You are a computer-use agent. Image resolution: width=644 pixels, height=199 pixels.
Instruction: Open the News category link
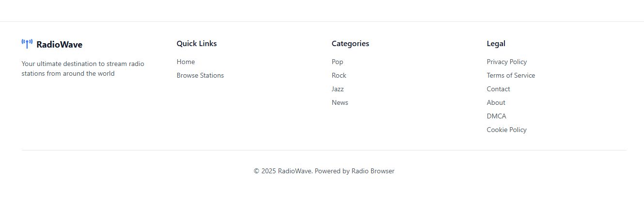[x=340, y=102]
